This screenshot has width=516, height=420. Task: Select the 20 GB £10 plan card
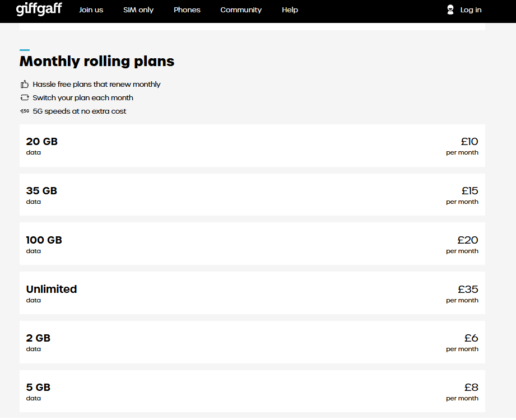coord(253,146)
